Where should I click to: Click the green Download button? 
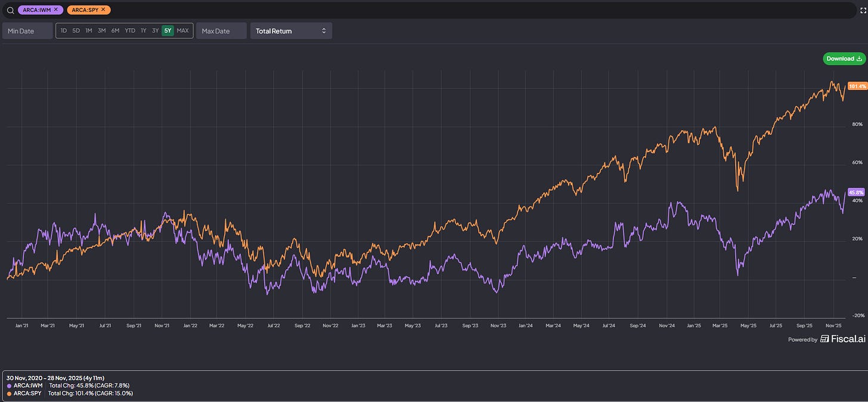pyautogui.click(x=844, y=58)
